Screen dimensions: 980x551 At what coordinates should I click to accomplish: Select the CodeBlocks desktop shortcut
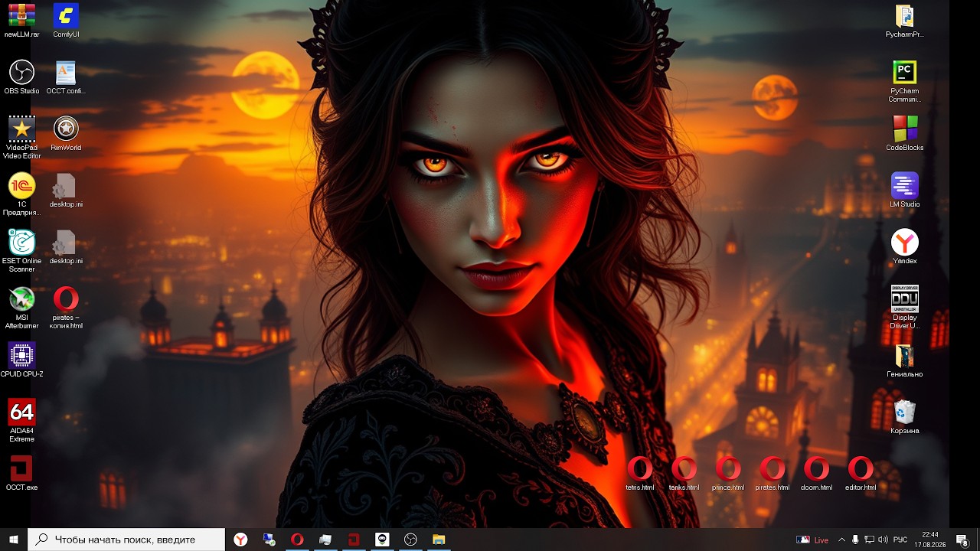pos(905,134)
